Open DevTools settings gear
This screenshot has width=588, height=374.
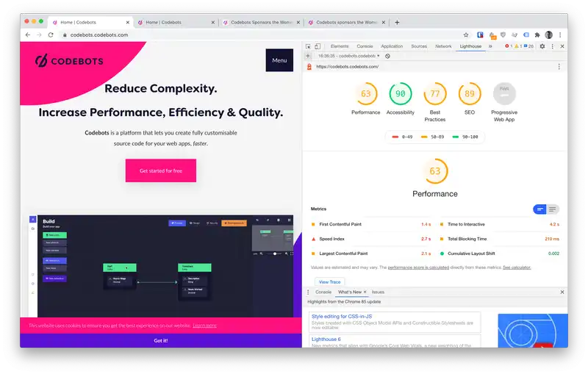tap(542, 46)
